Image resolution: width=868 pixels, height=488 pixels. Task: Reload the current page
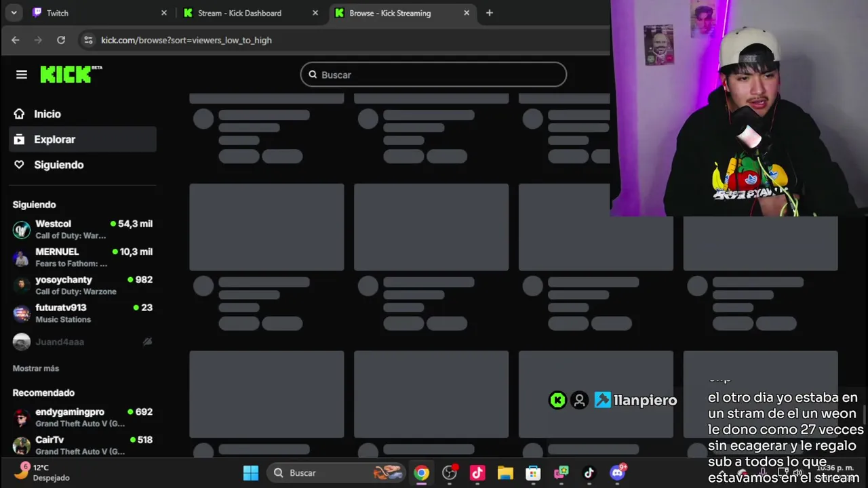tap(61, 40)
